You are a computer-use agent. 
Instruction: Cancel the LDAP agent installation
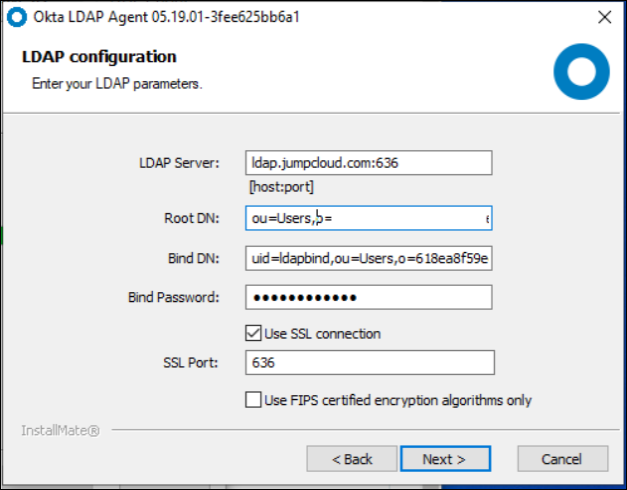[x=561, y=459]
